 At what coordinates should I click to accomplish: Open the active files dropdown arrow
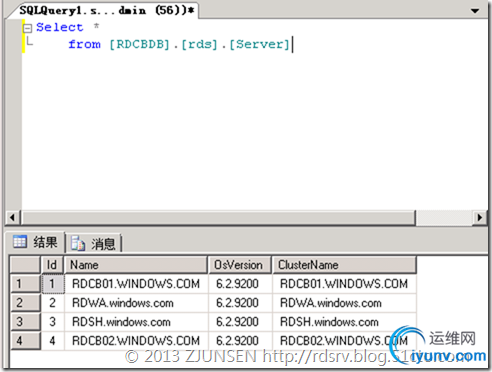click(475, 11)
